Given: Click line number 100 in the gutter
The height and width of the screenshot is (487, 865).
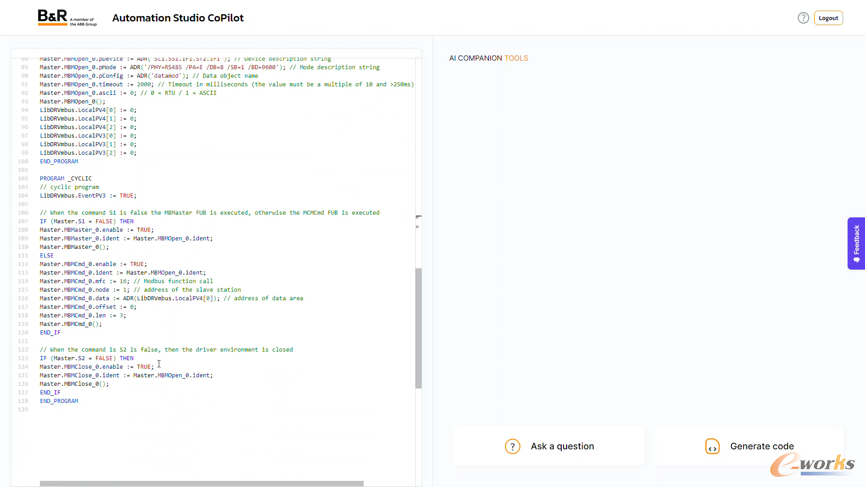Looking at the screenshot, I should coord(23,162).
